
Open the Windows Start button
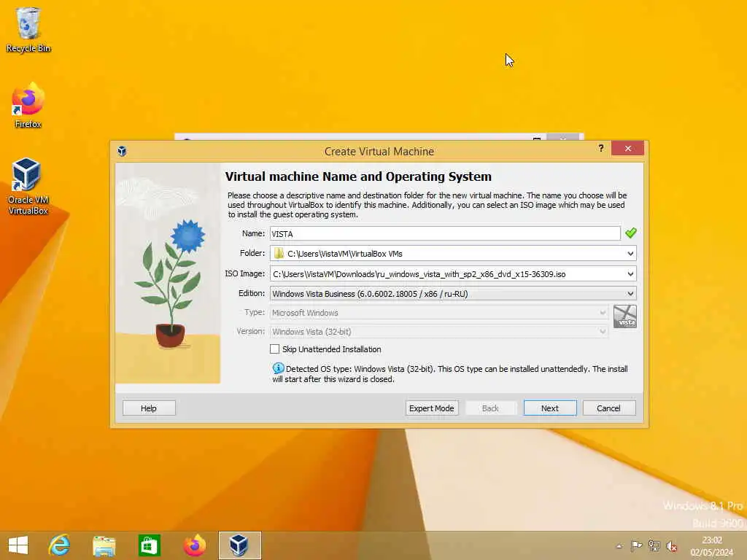coord(18,545)
